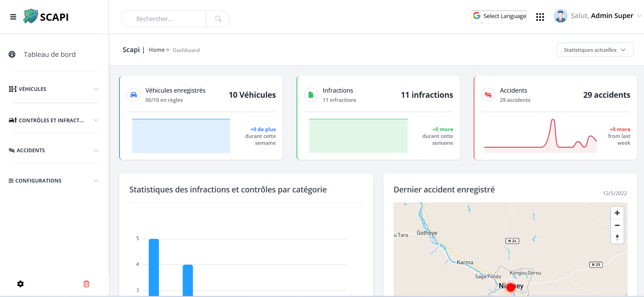The width and height of the screenshot is (644, 297).
Task: Click the SCAPI brand name
Action: click(54, 17)
